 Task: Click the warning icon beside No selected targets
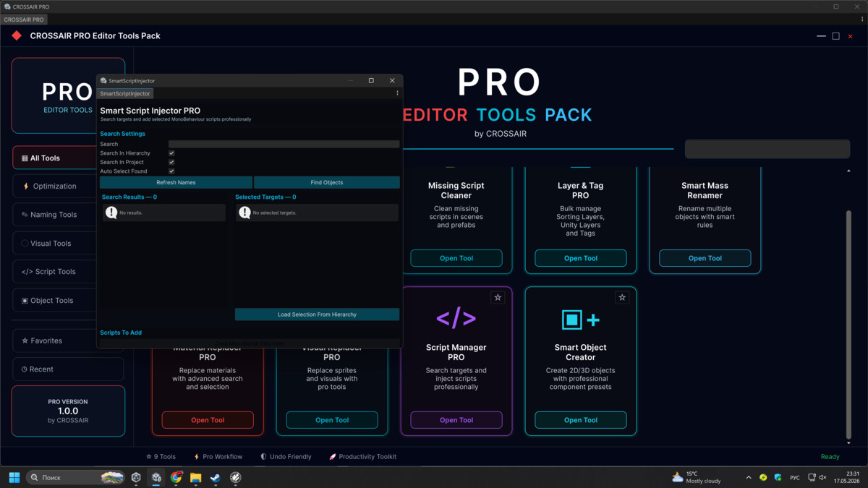[244, 213]
